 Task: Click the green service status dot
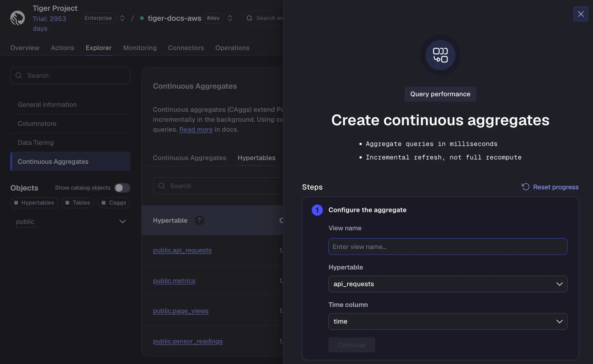click(142, 18)
